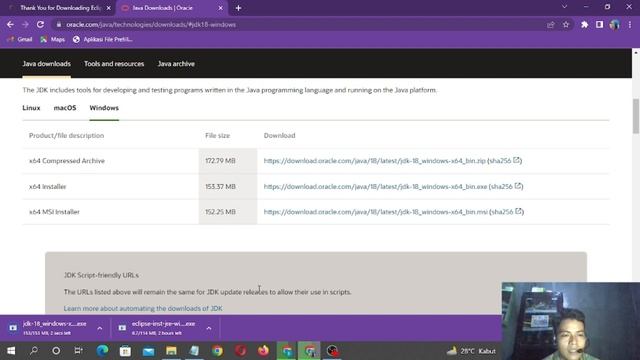Switch to the macOS tab
This screenshot has height=360, width=640.
(x=65, y=108)
